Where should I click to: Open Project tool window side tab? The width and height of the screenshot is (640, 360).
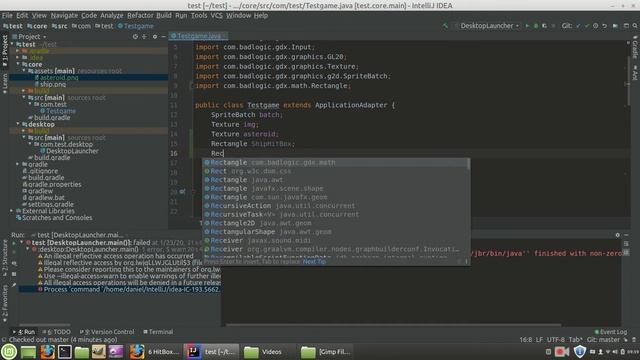[4, 51]
